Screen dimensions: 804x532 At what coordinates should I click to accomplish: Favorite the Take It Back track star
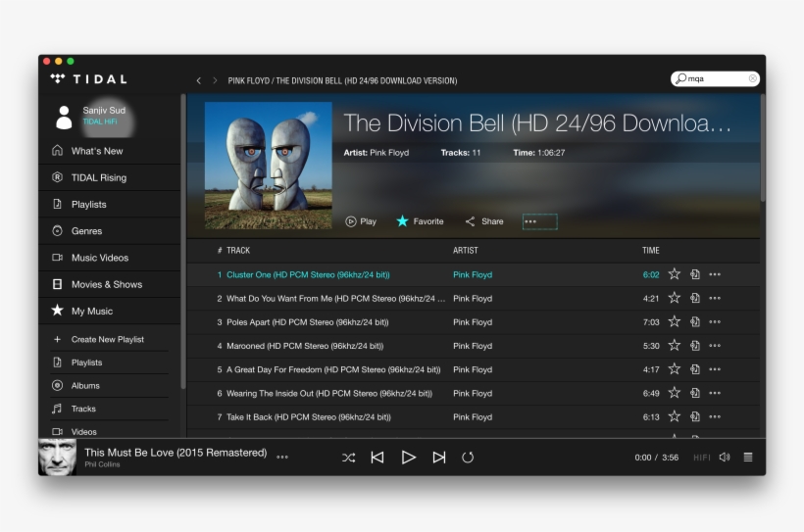coord(674,416)
